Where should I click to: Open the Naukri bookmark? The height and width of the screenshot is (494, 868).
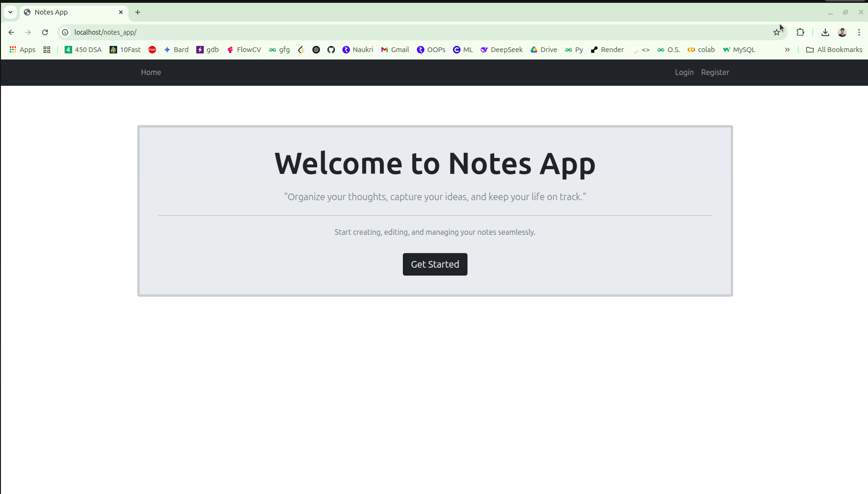pos(358,50)
